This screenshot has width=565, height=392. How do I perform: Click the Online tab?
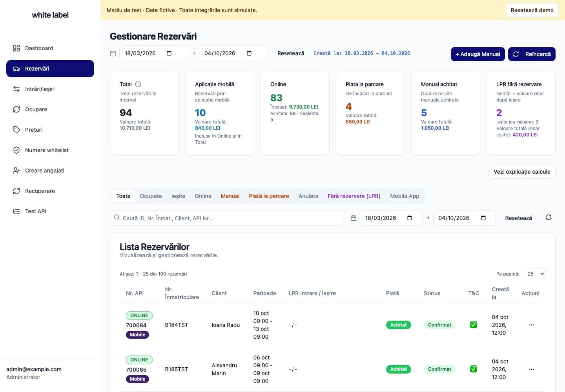coord(203,196)
